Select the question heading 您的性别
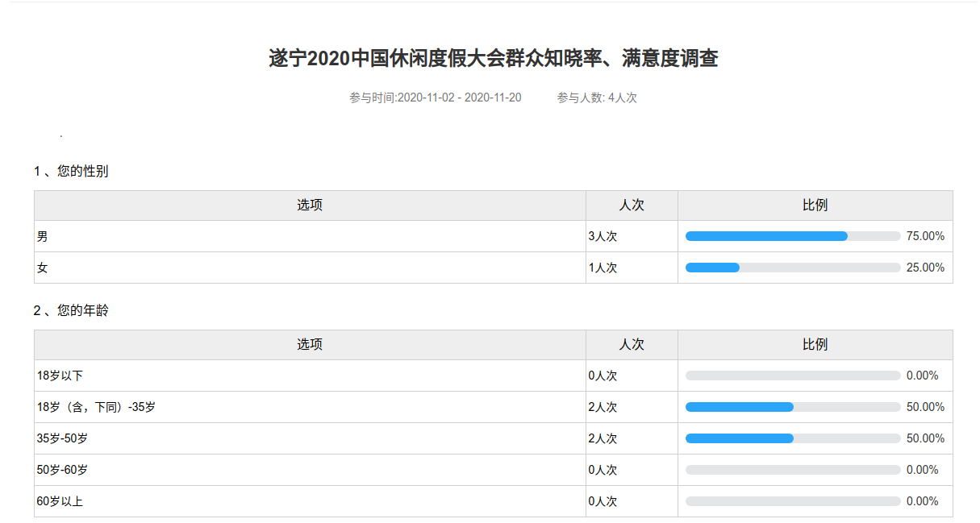This screenshot has width=980, height=523. (x=71, y=172)
